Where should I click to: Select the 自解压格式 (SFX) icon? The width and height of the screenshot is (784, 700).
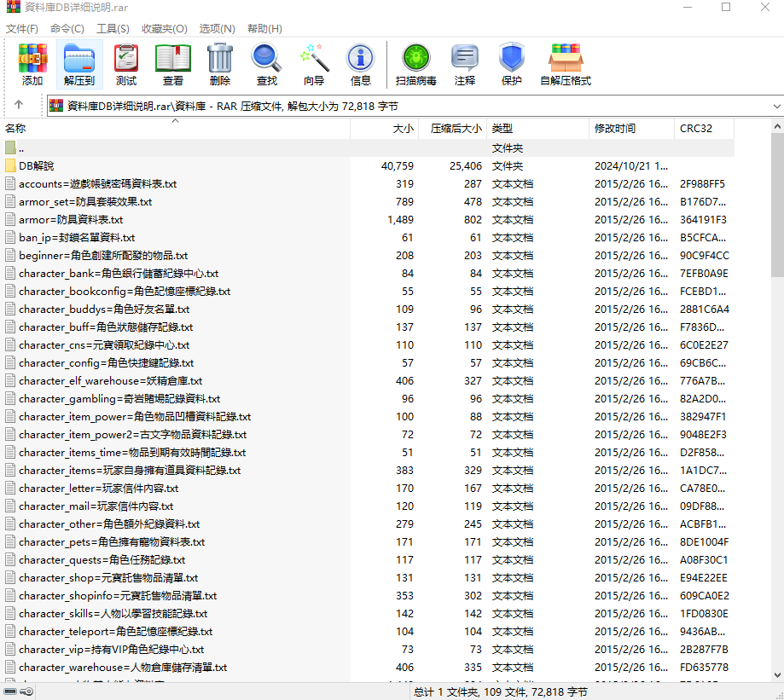pyautogui.click(x=566, y=64)
